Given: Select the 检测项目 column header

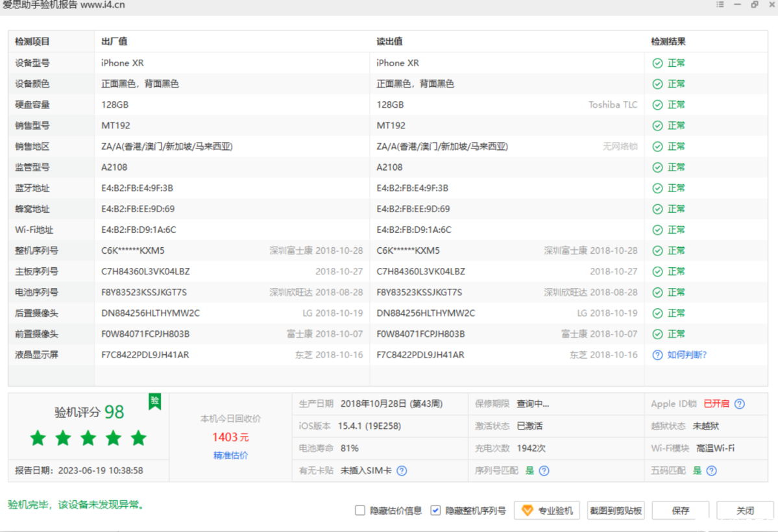Looking at the screenshot, I should [x=32, y=42].
